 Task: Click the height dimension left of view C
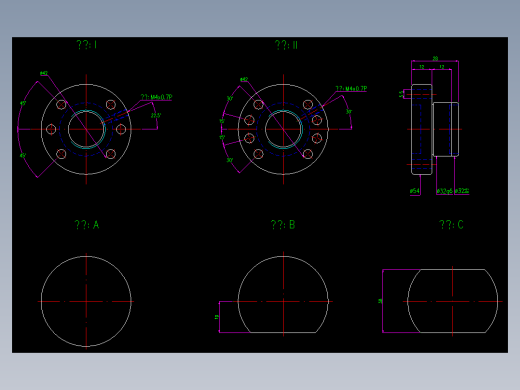click(380, 301)
